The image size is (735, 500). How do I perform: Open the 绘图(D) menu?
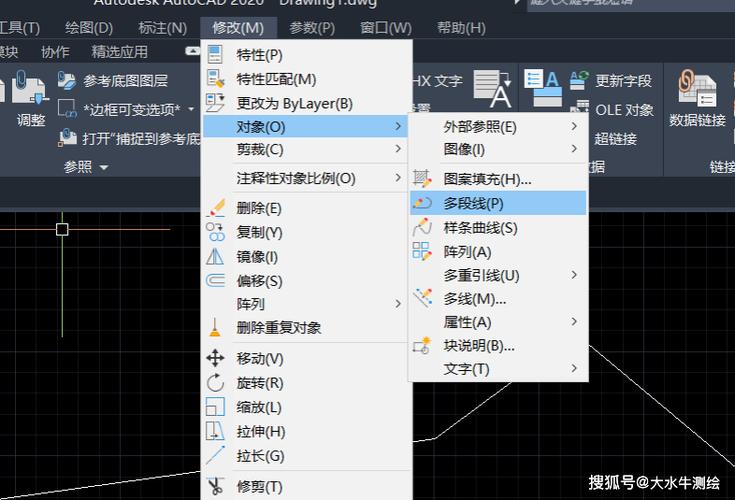pyautogui.click(x=89, y=28)
